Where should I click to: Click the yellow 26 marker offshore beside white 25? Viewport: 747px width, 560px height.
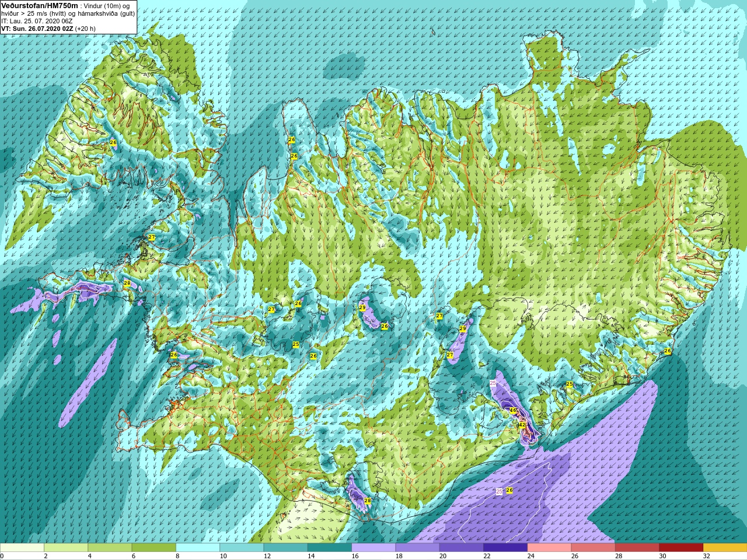[509, 491]
